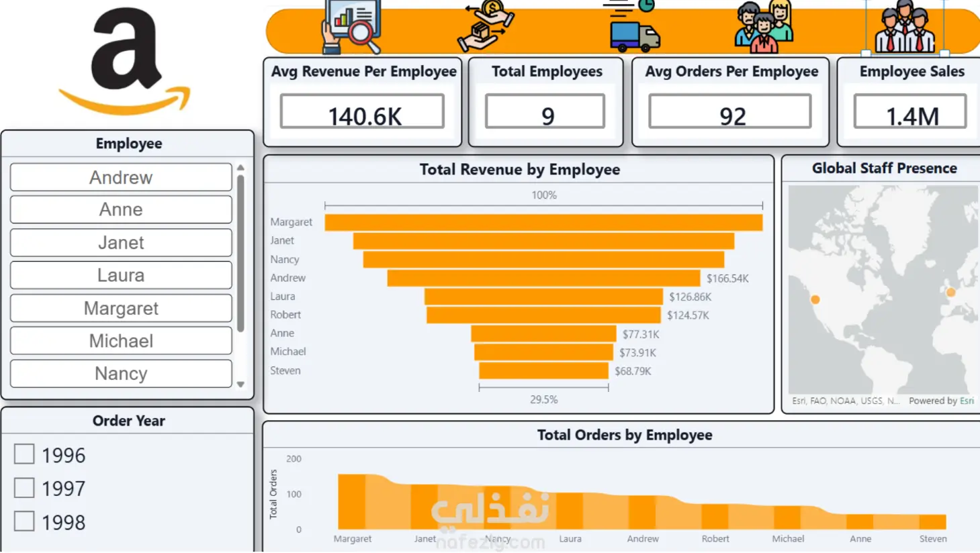Click the orange staff location dot near Europe
Screen dimensions: 980x553
click(x=950, y=292)
